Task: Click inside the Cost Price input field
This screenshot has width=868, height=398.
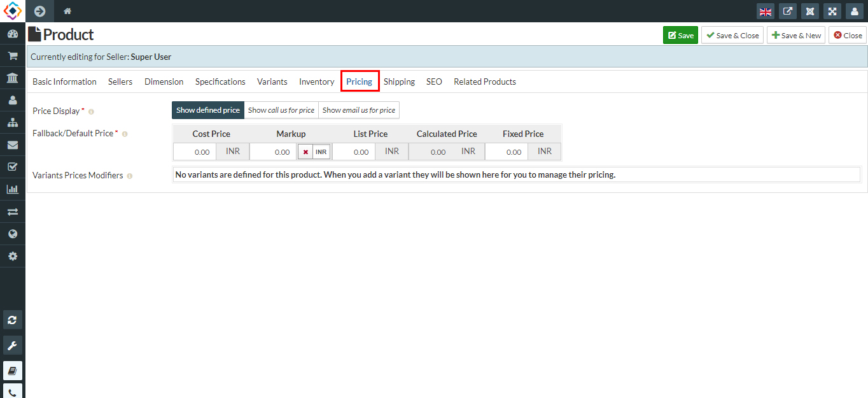Action: pyautogui.click(x=194, y=151)
